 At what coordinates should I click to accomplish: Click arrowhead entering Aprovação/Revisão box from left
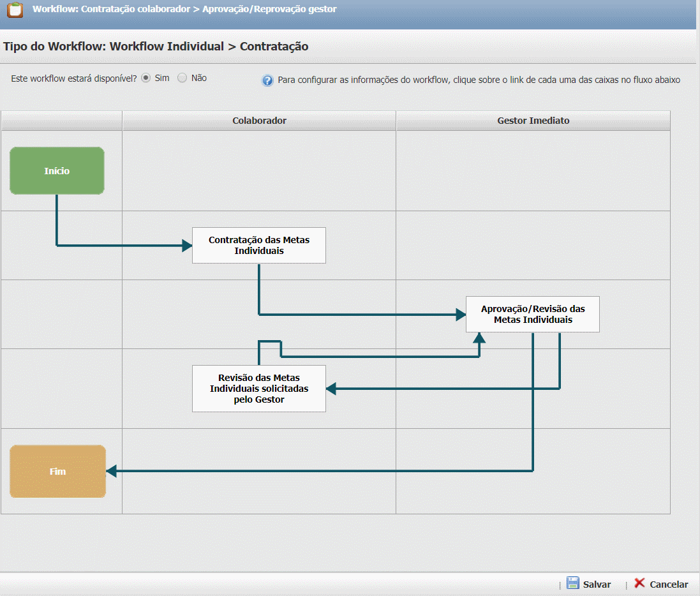coord(461,314)
